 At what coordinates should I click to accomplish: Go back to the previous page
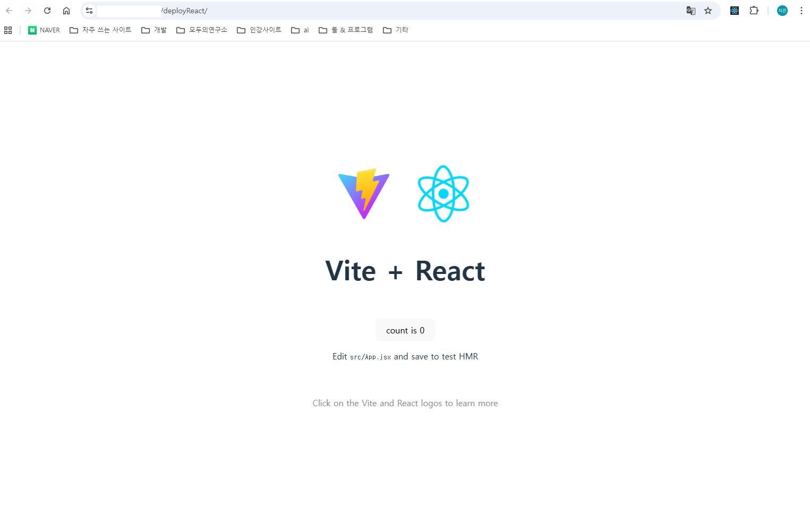tap(9, 11)
